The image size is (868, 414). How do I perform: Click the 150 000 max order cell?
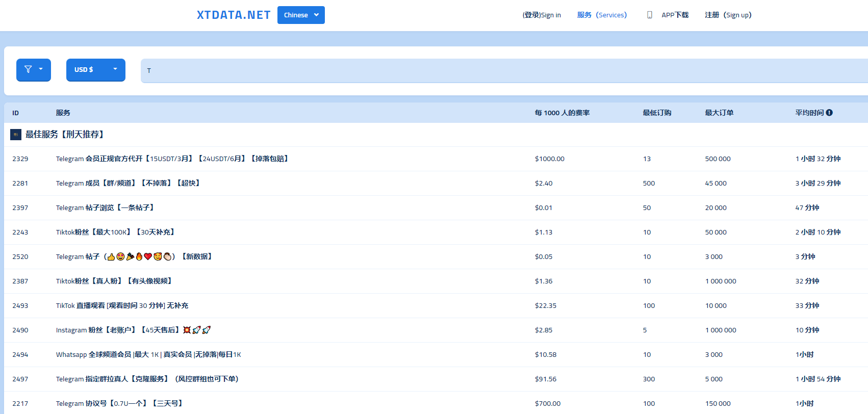point(718,404)
